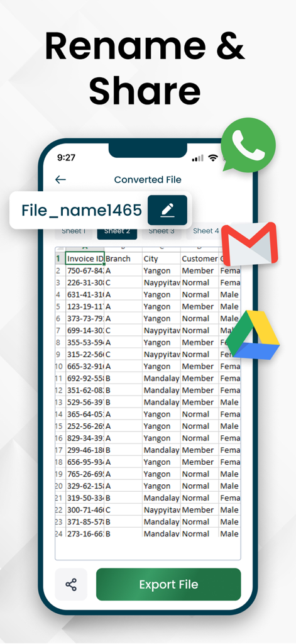The image size is (296, 644).
Task: Click invoice cell 351-62-08
Action: coord(85,390)
